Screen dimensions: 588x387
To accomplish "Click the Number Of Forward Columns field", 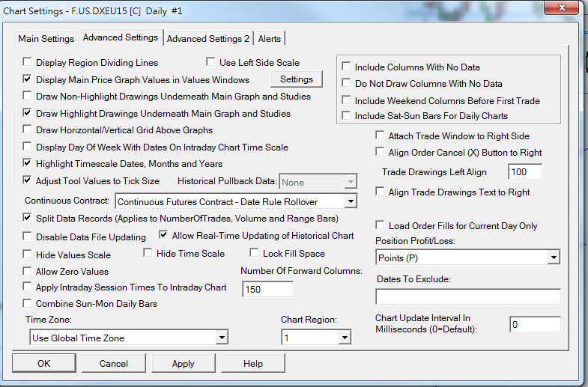I will point(267,289).
